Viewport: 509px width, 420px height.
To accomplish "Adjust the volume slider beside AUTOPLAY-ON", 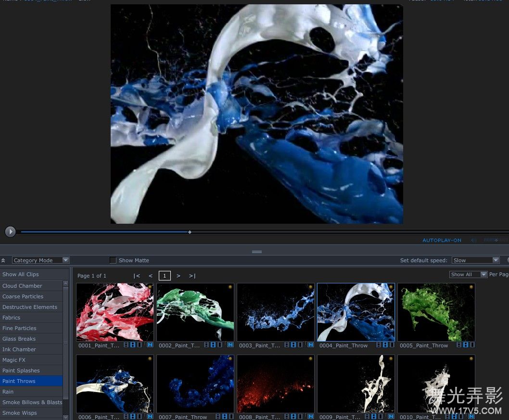I will 496,240.
